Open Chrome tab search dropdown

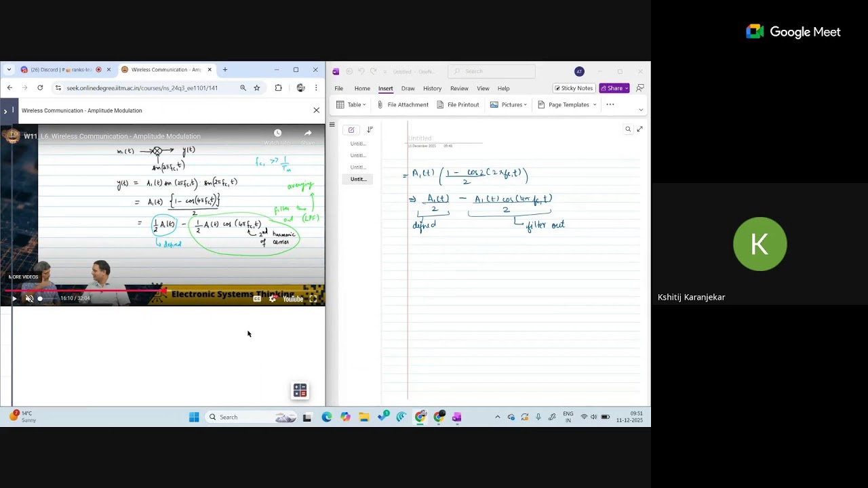pyautogui.click(x=9, y=70)
